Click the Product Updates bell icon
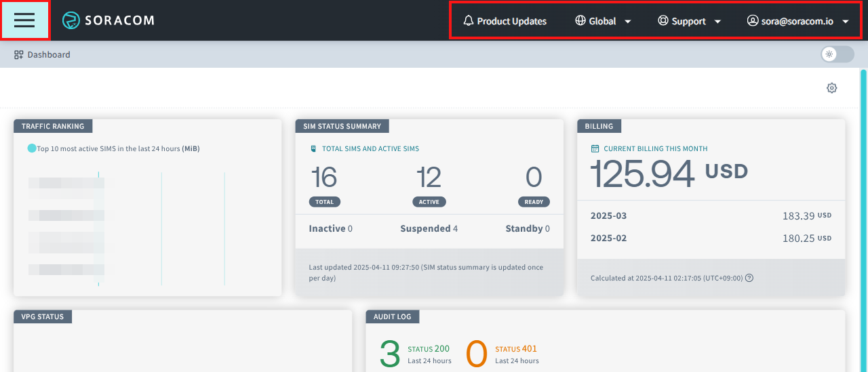The image size is (868, 372). 468,21
